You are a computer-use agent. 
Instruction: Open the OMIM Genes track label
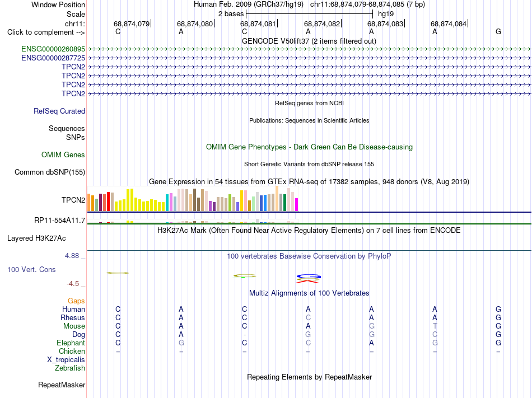[63, 155]
